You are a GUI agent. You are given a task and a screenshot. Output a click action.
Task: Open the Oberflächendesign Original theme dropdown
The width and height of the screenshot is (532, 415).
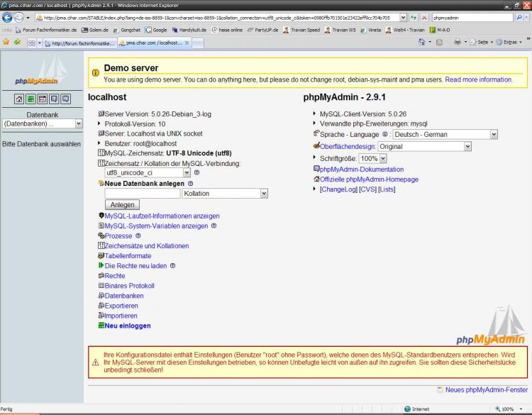click(x=424, y=147)
